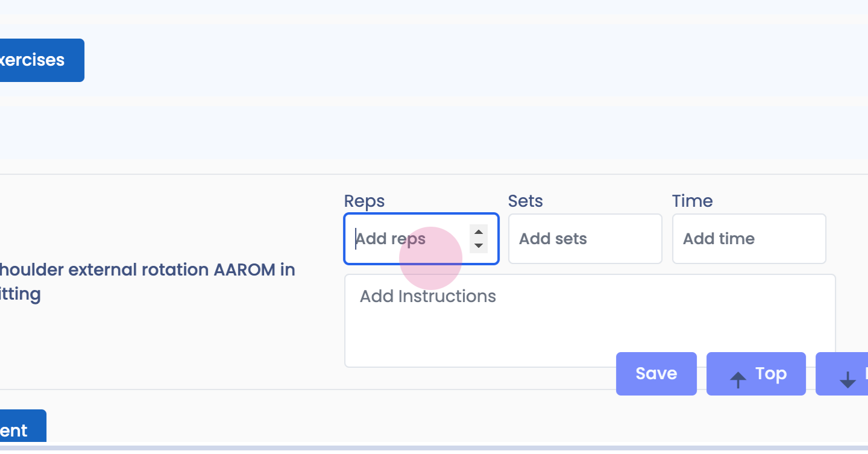Image resolution: width=868 pixels, height=454 pixels.
Task: Select the Add time input box
Action: tap(749, 239)
